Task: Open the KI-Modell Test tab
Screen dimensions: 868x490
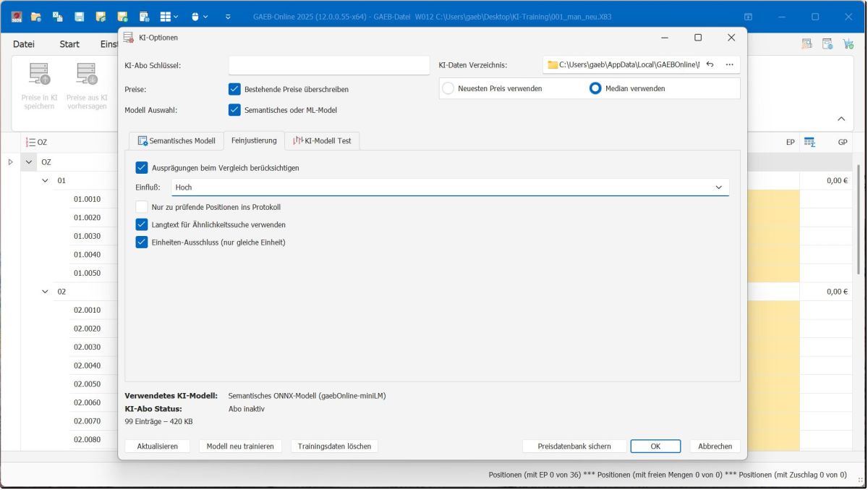Action: [322, 141]
